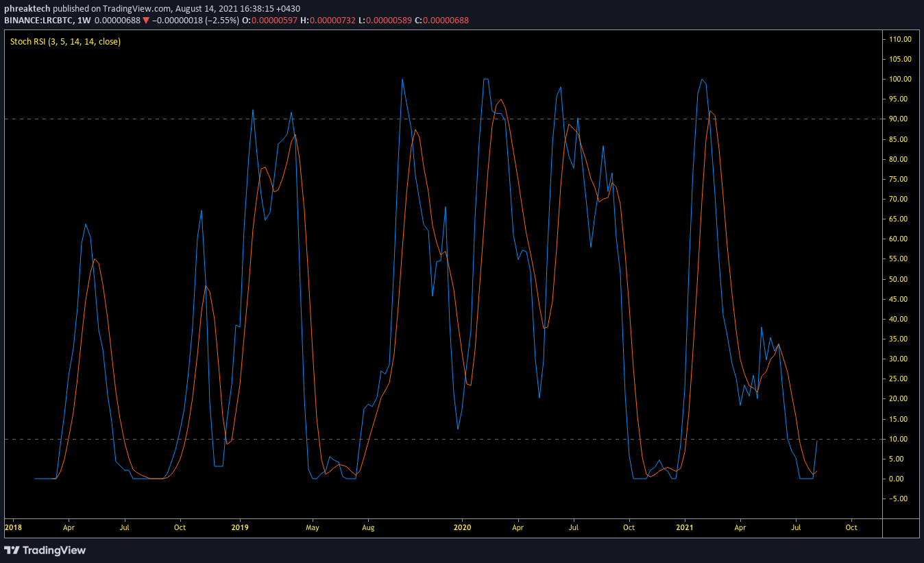
Task: Click the 90.00 price axis label
Action: pos(899,119)
